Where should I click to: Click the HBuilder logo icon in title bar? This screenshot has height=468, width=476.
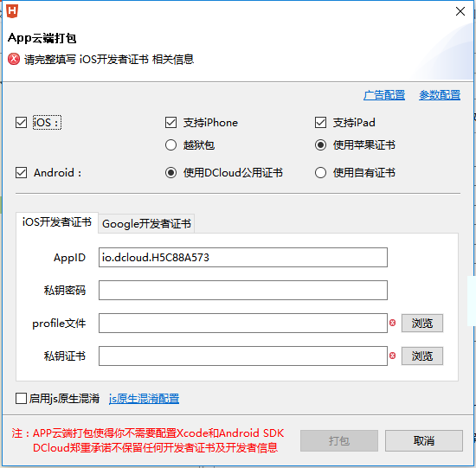12,11
